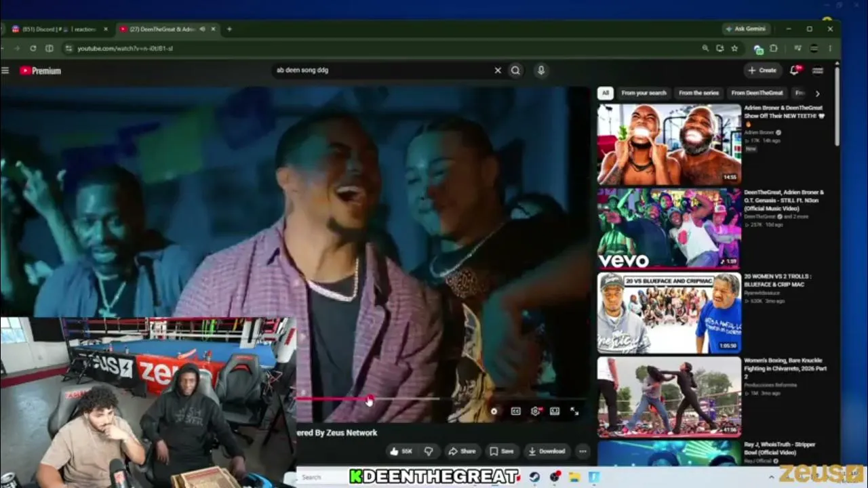Open Steam from the taskbar
This screenshot has height=488, width=868.
534,477
